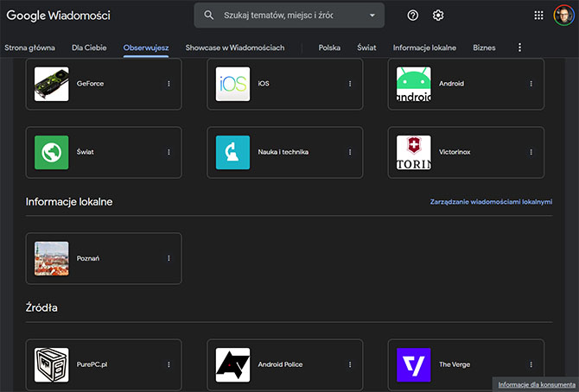This screenshot has width=579, height=392.
Task: Open the Android topic label
Action: 451,84
